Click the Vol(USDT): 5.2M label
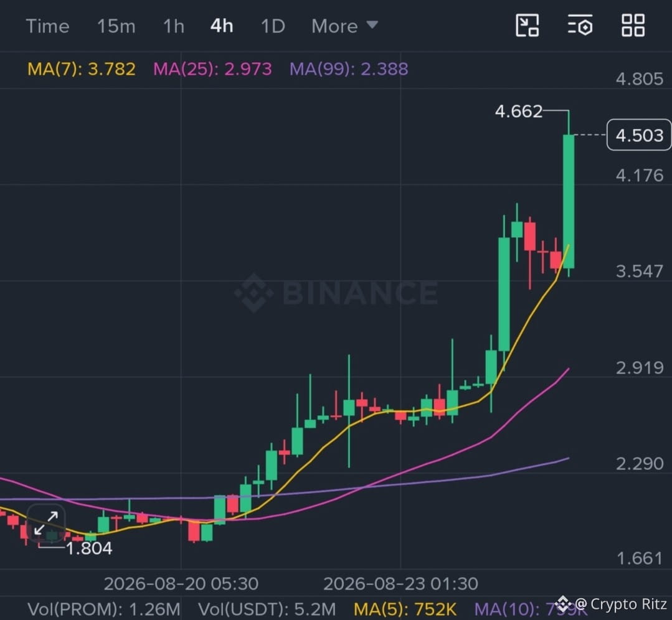This screenshot has width=672, height=620. click(x=267, y=609)
